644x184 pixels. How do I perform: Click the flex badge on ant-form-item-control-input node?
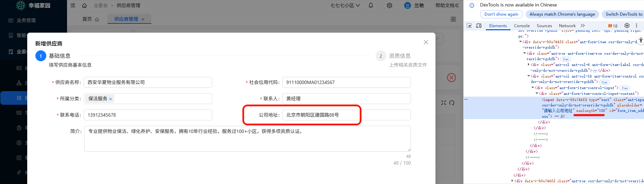coord(625,88)
